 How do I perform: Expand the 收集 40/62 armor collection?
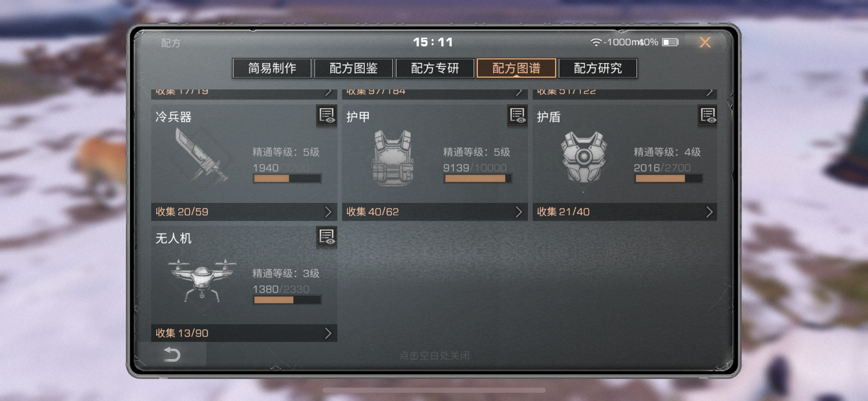[435, 212]
